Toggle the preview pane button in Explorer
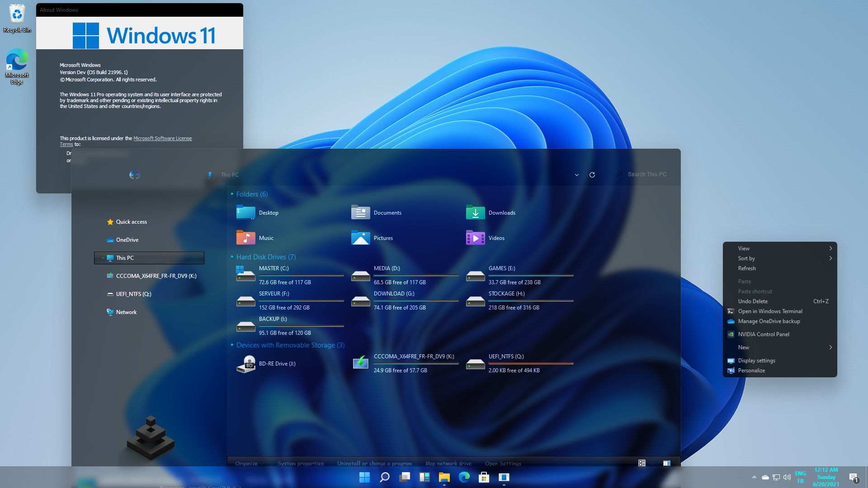 (666, 463)
